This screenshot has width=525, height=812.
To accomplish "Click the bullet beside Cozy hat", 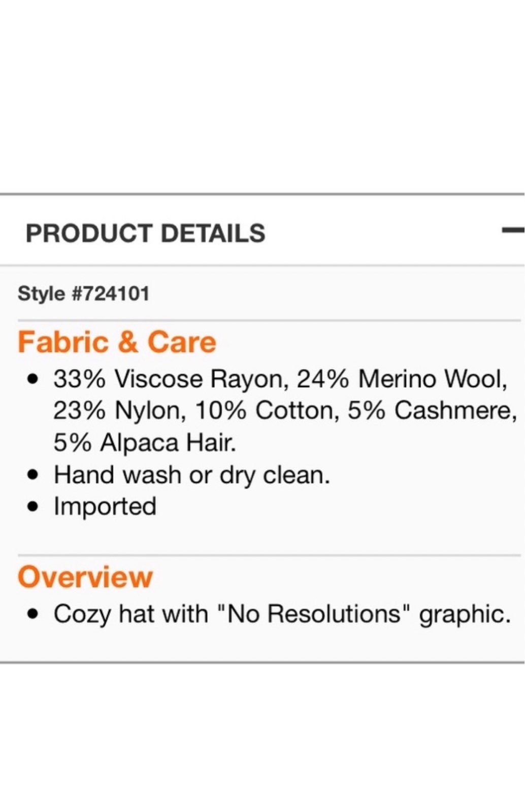I will (34, 614).
